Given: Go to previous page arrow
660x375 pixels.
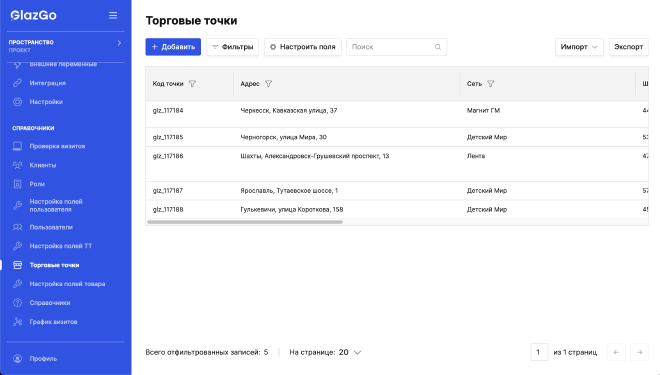Looking at the screenshot, I should click(616, 352).
